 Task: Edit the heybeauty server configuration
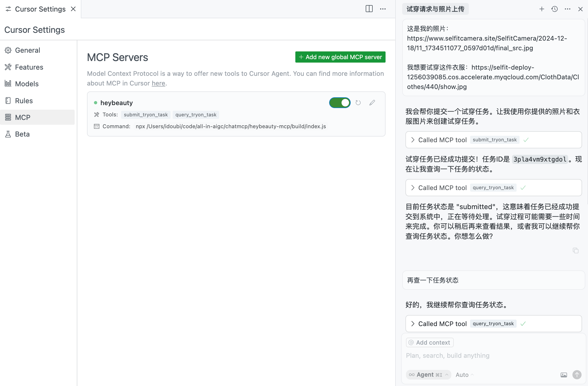tap(372, 103)
